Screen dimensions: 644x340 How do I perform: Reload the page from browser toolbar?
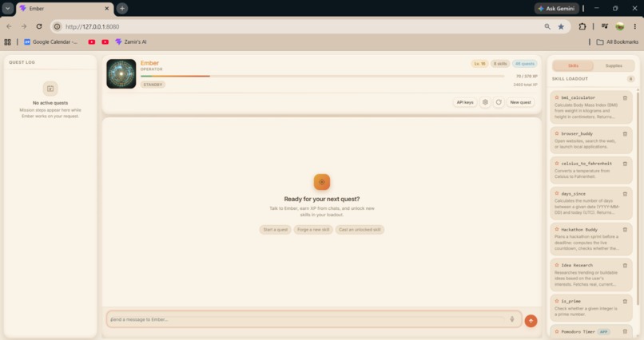39,26
